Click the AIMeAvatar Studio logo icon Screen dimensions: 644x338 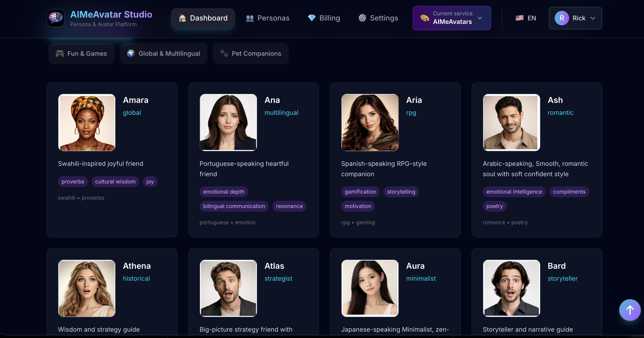tap(55, 18)
